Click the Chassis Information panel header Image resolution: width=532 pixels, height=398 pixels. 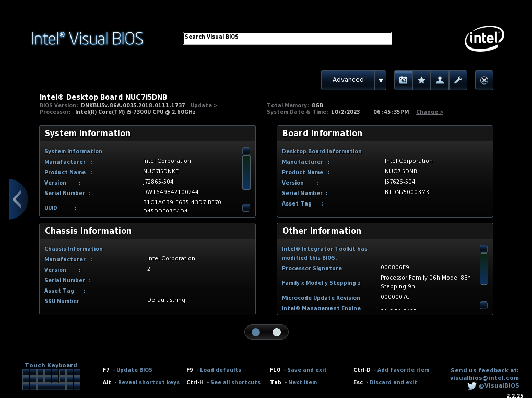point(147,231)
